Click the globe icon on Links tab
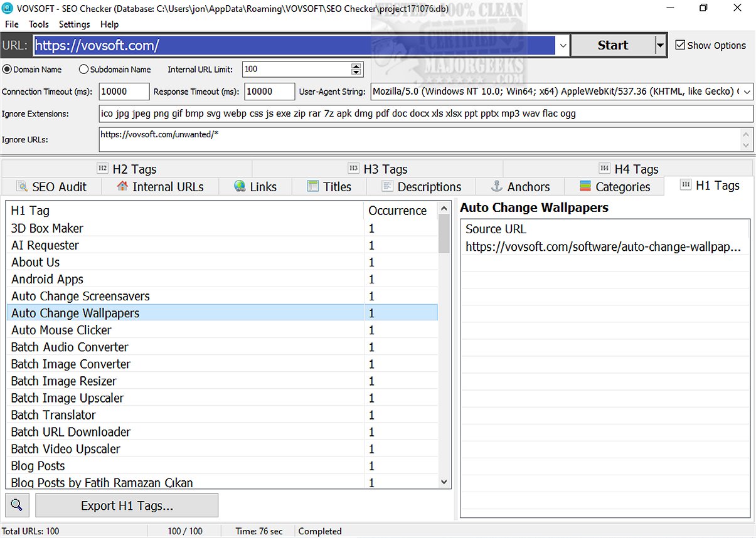Screen dimensions: 756x538 (x=240, y=186)
